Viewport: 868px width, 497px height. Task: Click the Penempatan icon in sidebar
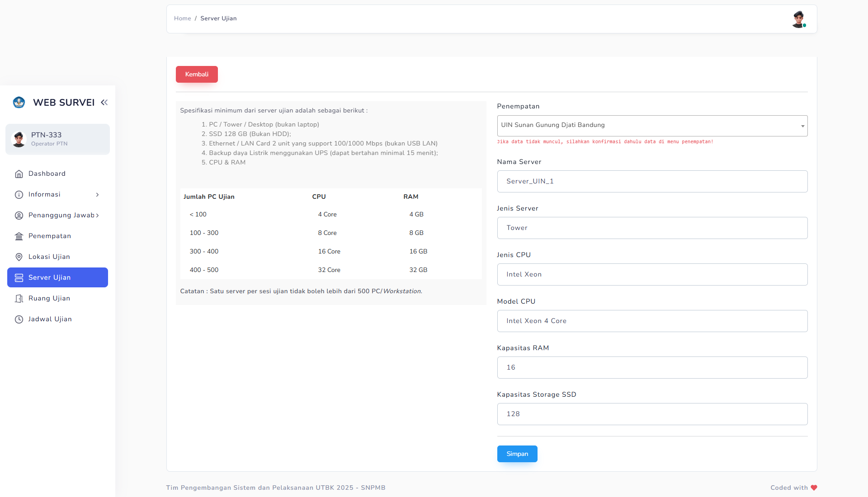pos(19,236)
